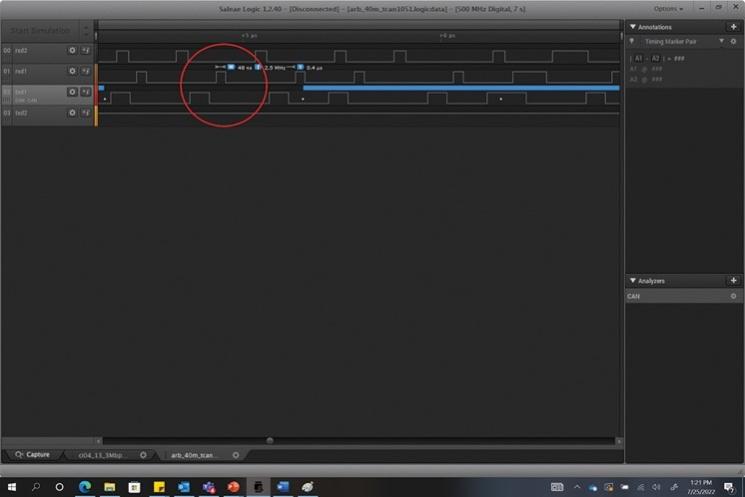The image size is (745, 497).
Task: Open channel 01 rxd1 settings gear
Action: pyautogui.click(x=72, y=71)
